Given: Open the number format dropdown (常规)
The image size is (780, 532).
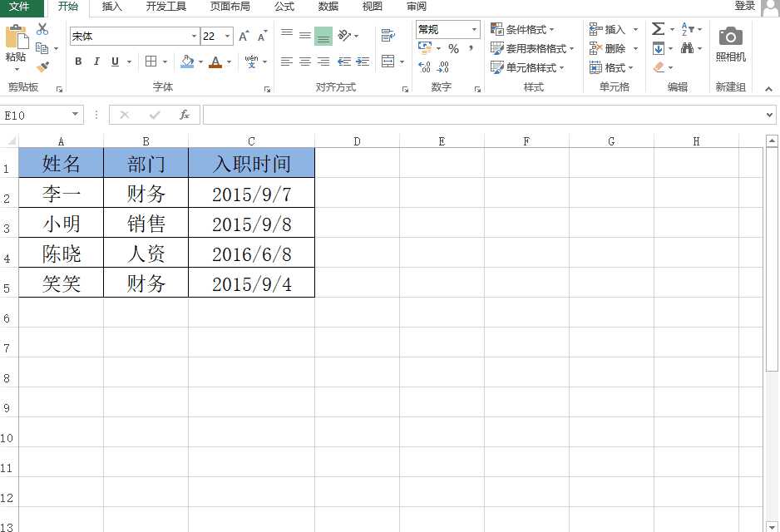Looking at the screenshot, I should pos(474,30).
